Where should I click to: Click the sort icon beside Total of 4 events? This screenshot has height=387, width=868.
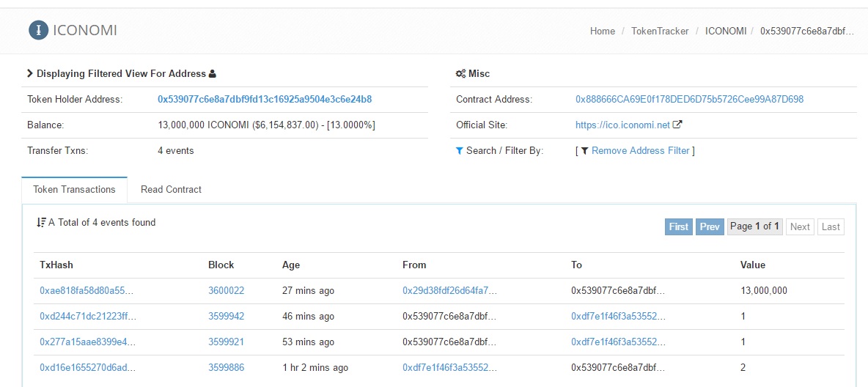coord(41,223)
